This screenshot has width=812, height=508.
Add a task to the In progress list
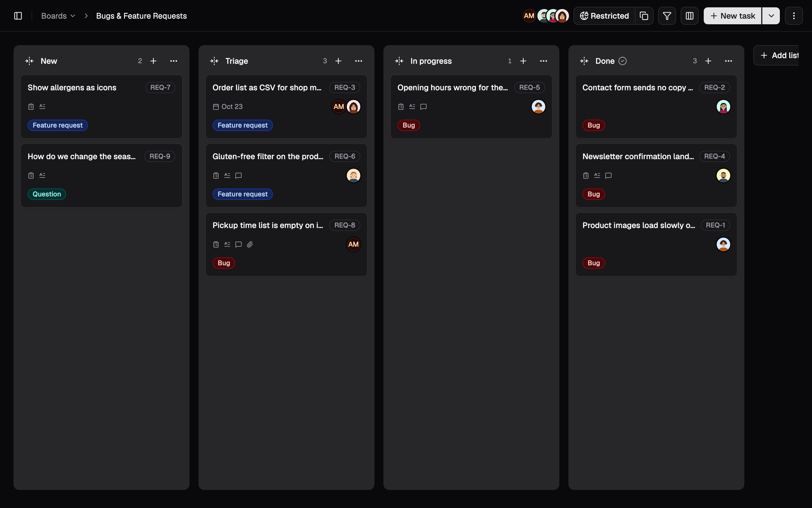tap(523, 61)
